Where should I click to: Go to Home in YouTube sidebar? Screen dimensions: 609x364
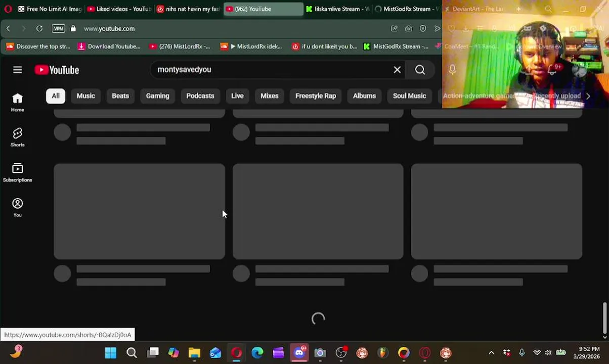tap(18, 103)
